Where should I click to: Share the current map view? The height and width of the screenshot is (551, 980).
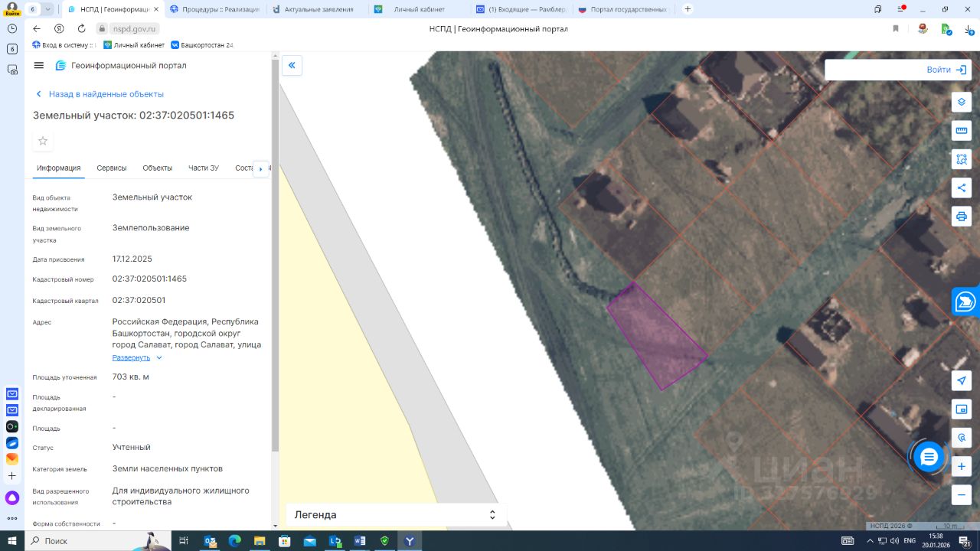coord(962,187)
